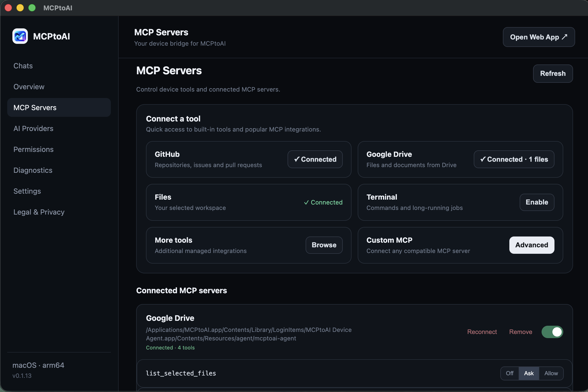Click the Terminal card title
The width and height of the screenshot is (588, 392).
point(382,197)
